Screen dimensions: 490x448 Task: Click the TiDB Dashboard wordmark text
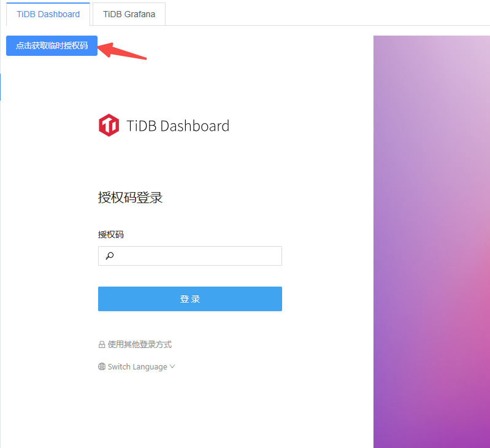coord(178,126)
